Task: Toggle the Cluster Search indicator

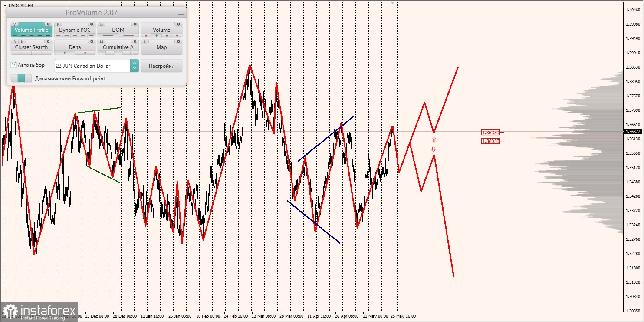Action: tap(31, 47)
